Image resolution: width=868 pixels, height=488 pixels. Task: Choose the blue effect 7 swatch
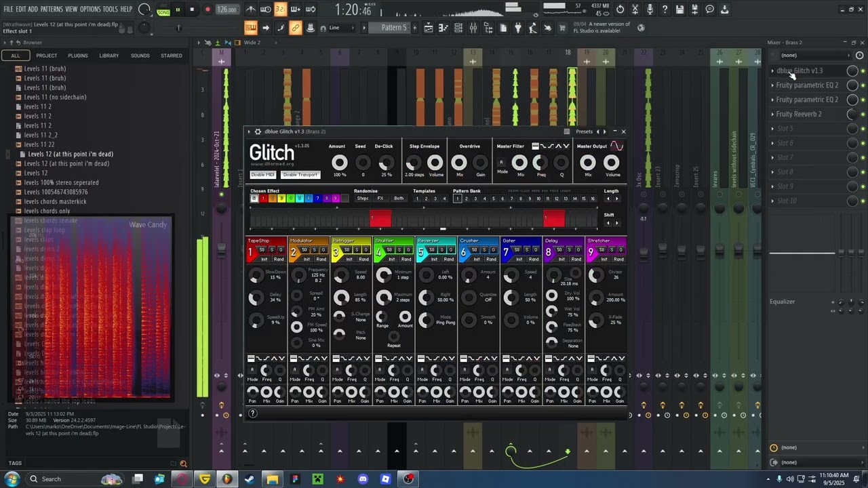pyautogui.click(x=317, y=199)
